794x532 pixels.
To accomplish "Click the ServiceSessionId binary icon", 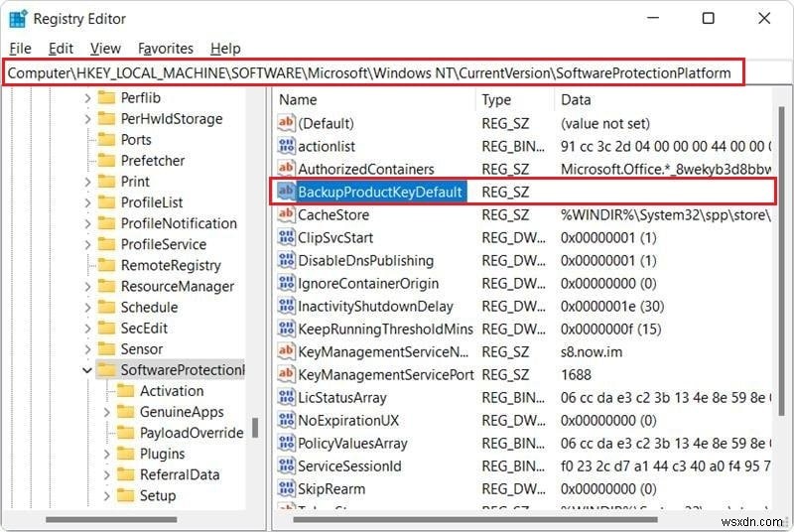I will click(286, 465).
